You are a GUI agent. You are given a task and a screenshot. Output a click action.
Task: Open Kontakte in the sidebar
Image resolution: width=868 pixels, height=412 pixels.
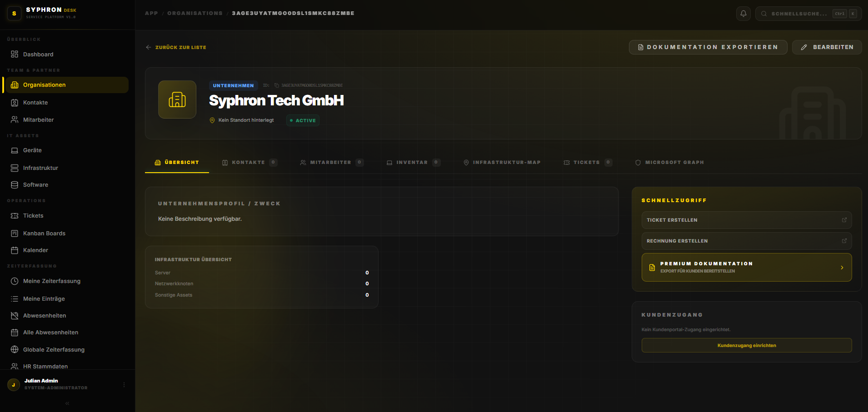(x=67, y=103)
